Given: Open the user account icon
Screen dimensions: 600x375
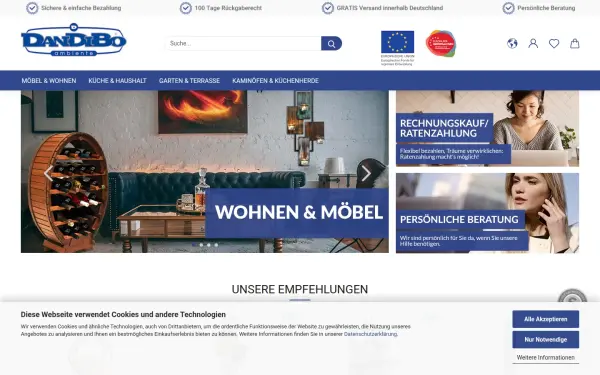Looking at the screenshot, I should [533, 44].
